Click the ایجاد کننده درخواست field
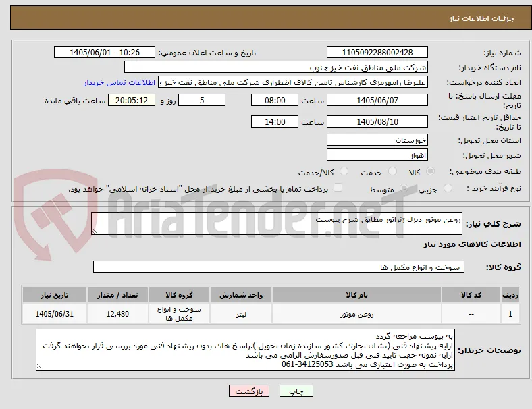 click(x=293, y=82)
